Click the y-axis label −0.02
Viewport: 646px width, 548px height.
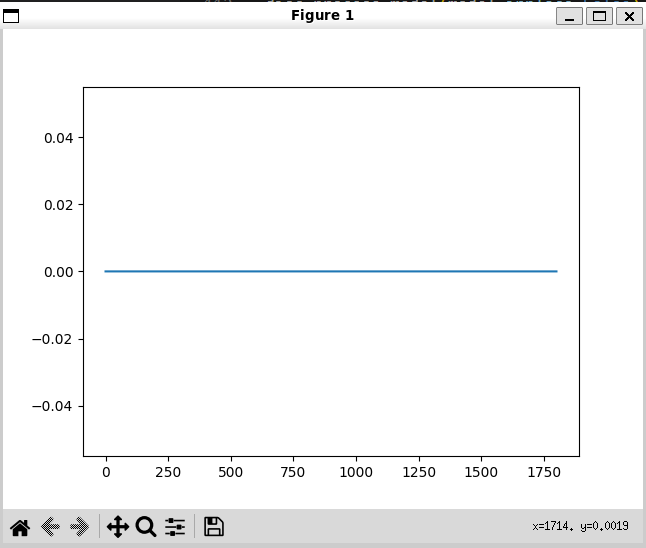point(52,340)
